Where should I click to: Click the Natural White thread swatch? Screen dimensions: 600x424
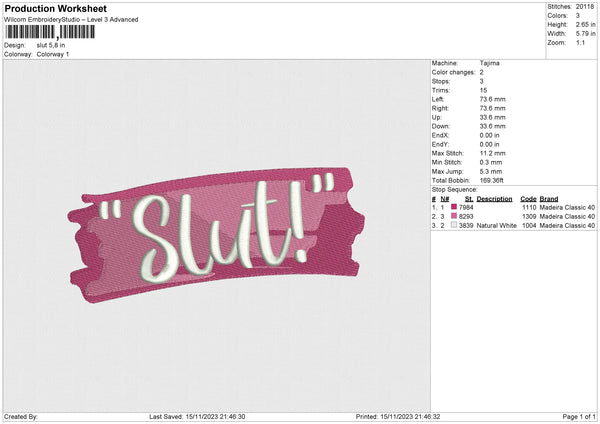click(454, 226)
